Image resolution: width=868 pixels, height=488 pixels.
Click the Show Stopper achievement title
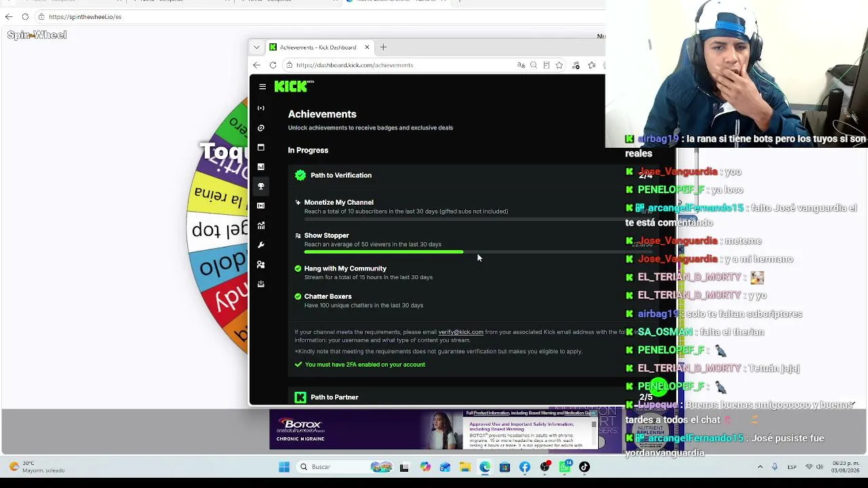coord(326,235)
